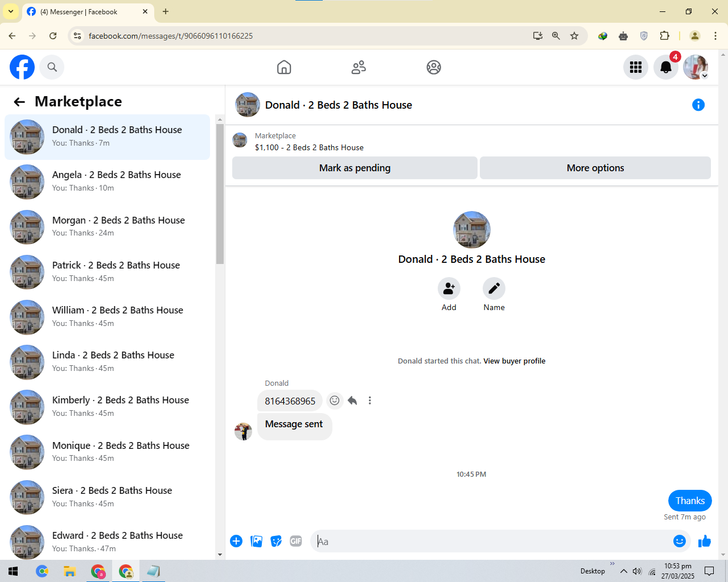Open Siera's conversation in the list
The width and height of the screenshot is (728, 582).
coord(107,497)
